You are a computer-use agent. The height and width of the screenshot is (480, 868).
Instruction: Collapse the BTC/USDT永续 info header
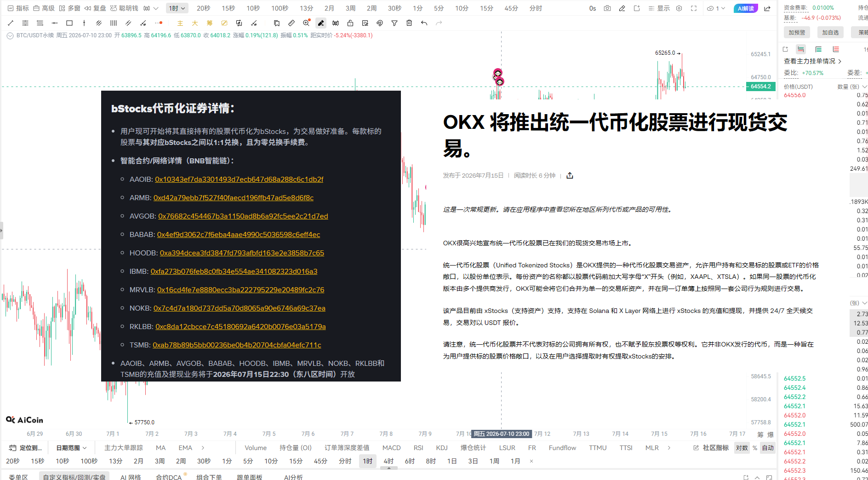[x=10, y=35]
